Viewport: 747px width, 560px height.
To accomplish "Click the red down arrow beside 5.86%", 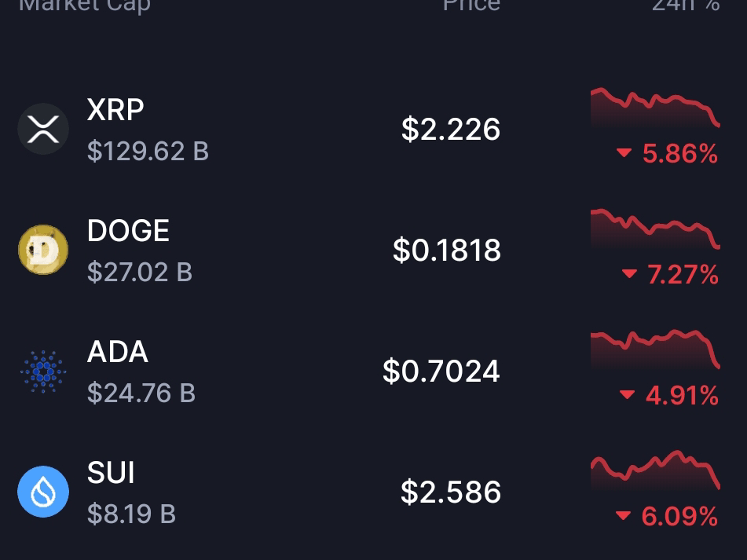I will [623, 154].
